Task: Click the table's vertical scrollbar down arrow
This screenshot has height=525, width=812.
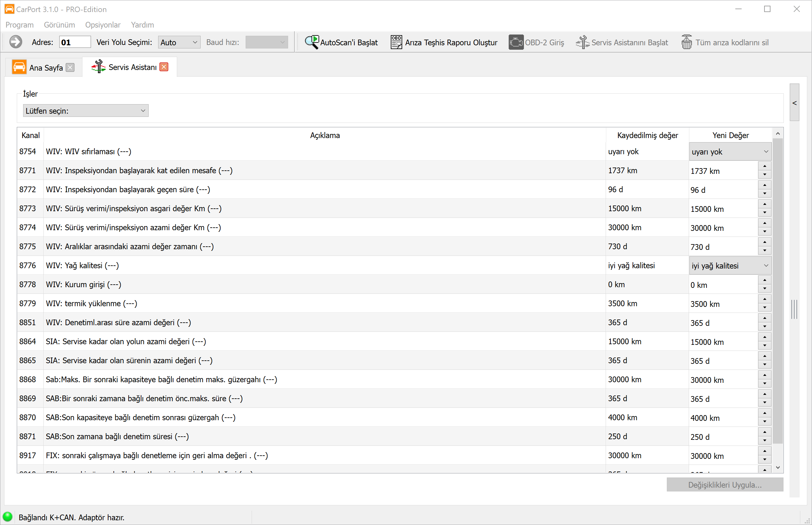Action: [x=778, y=467]
